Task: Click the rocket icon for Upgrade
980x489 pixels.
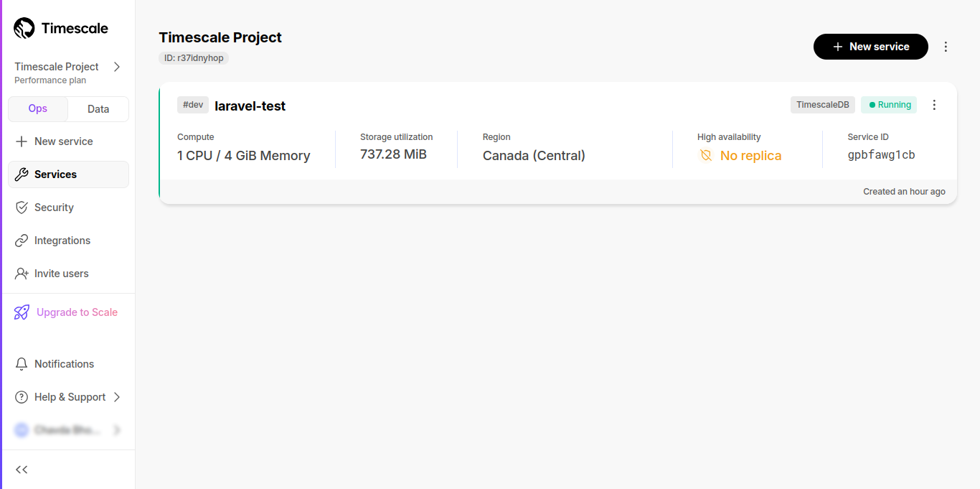Action: coord(22,312)
